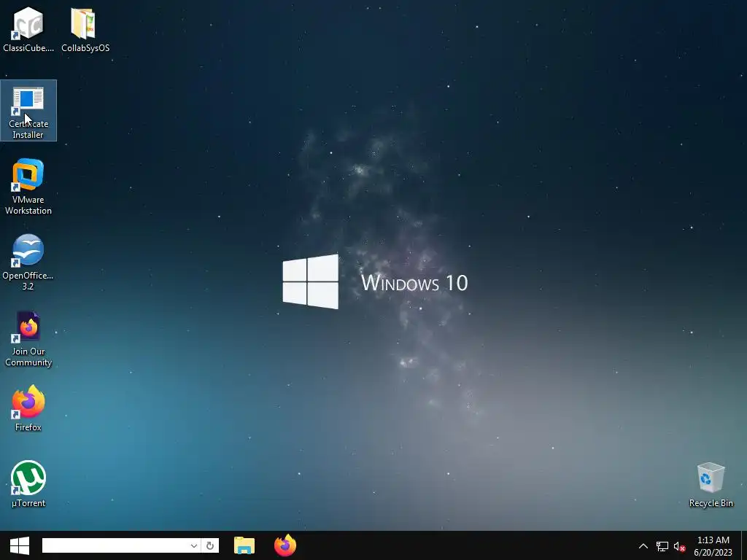
Task: Select the Certificate Installer shortcut
Action: 28,111
